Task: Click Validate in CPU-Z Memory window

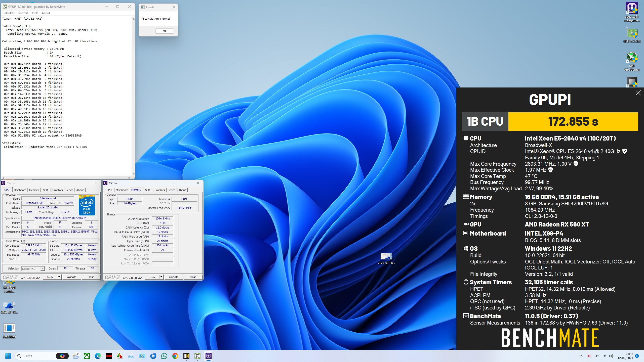Action: (174, 277)
